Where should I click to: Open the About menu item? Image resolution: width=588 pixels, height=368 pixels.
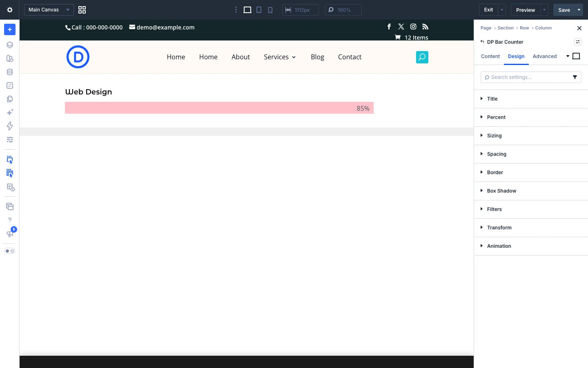point(241,57)
